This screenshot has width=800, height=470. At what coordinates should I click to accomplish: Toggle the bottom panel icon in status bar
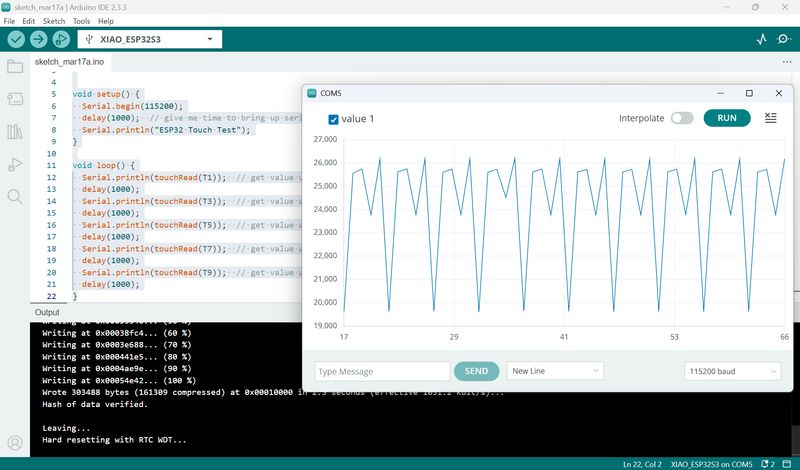coord(787,464)
